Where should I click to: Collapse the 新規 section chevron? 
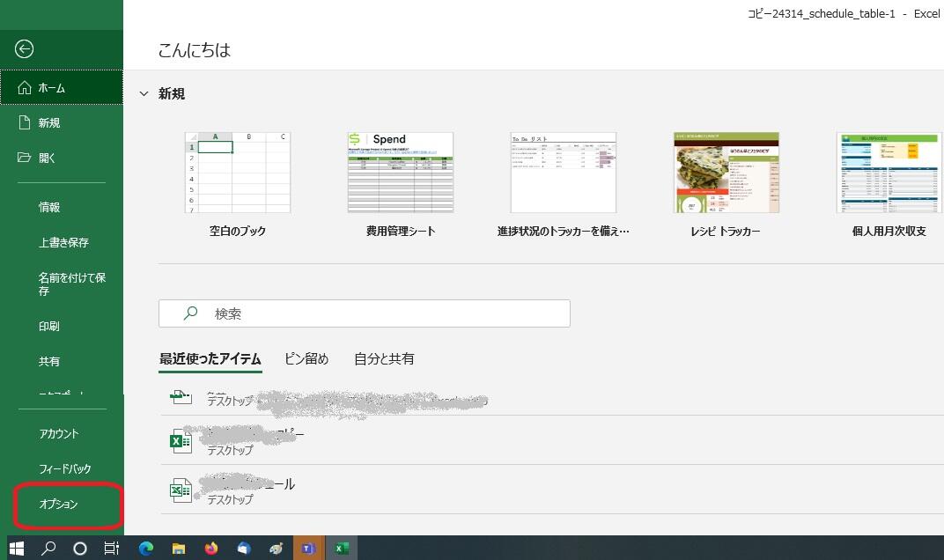tap(144, 94)
